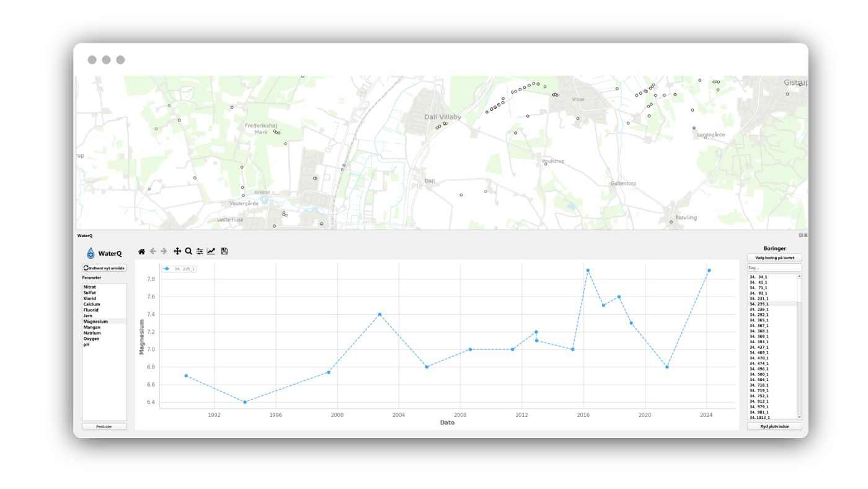Screen dimensions: 868x489
Task: Float the WaterQ dock panel
Action: pos(800,236)
